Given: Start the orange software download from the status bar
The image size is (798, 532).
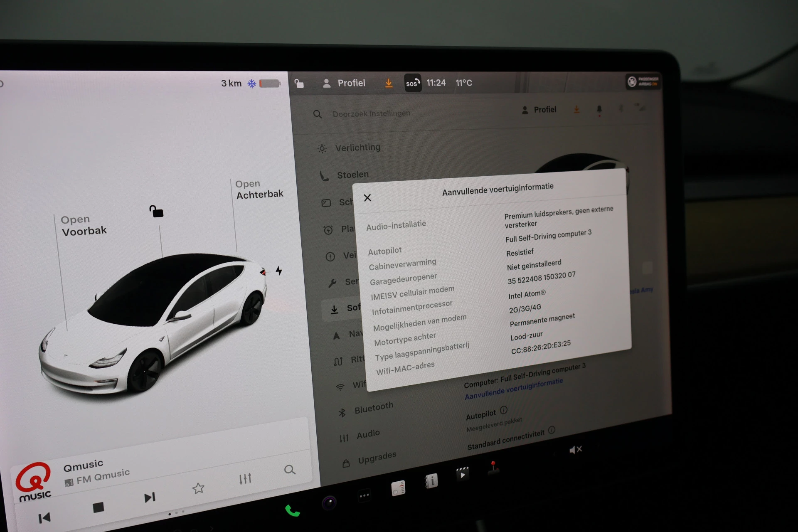Looking at the screenshot, I should tap(389, 83).
